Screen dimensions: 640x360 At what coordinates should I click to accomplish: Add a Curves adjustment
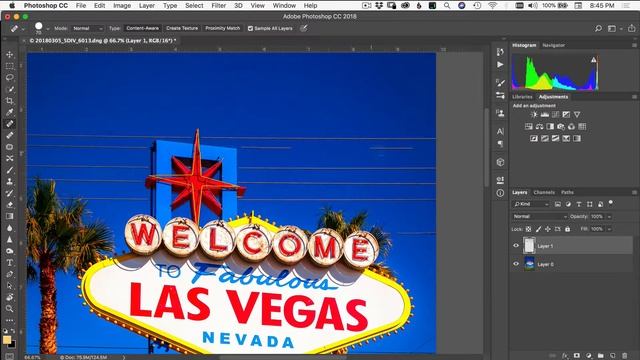[555, 115]
